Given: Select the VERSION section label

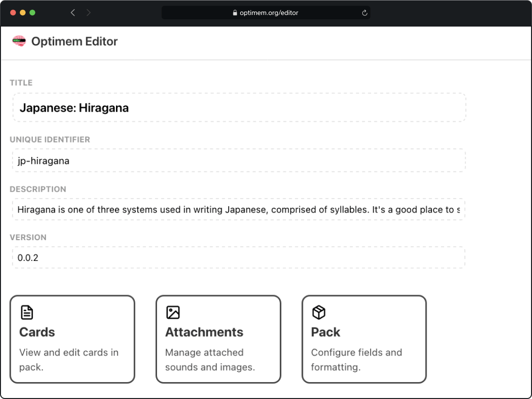Looking at the screenshot, I should point(28,237).
